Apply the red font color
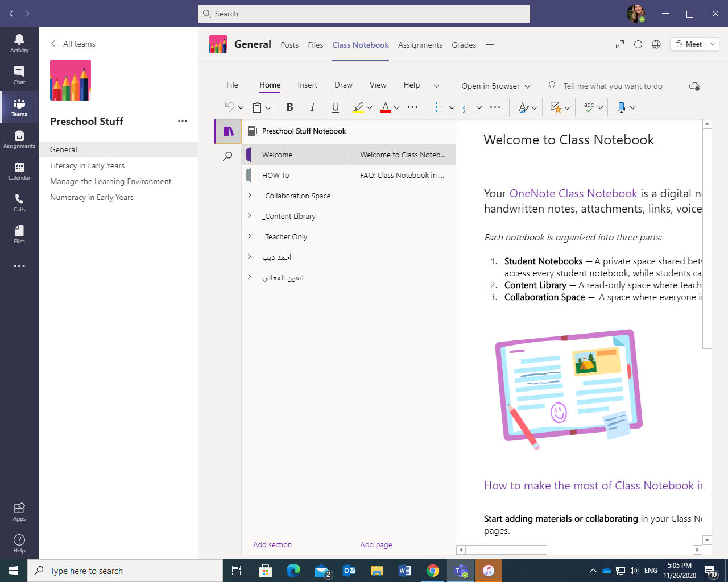728x582 pixels. [386, 107]
